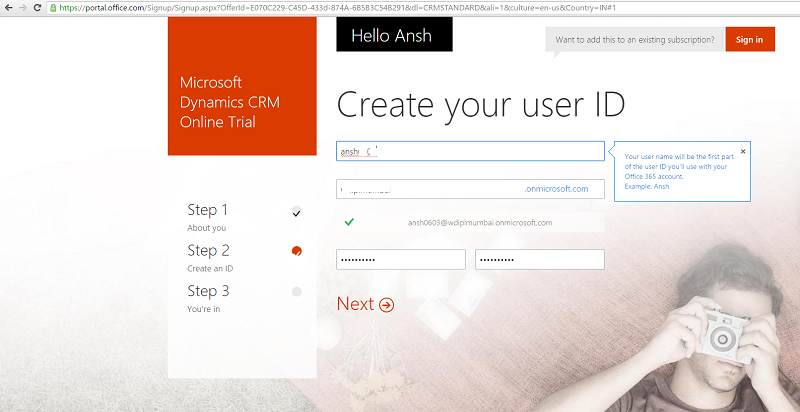Image resolution: width=800 pixels, height=412 pixels.
Task: Click Step 2 Create an ID
Action: pyautogui.click(x=210, y=257)
